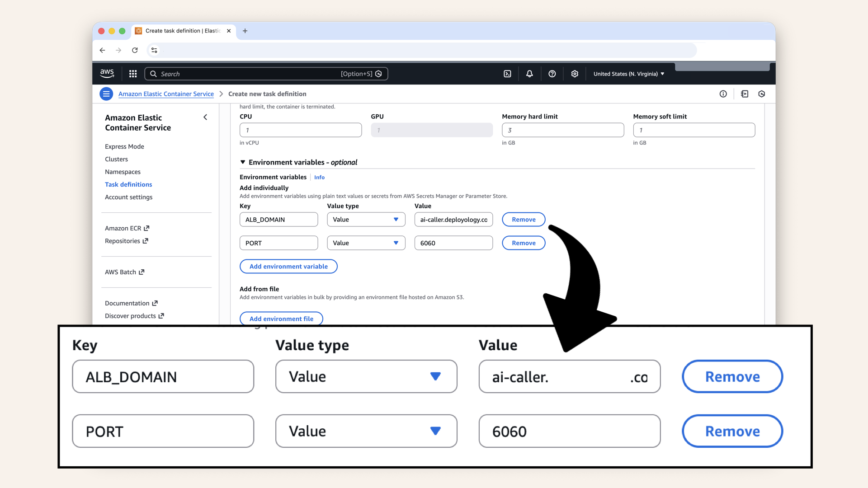The image size is (868, 488).
Task: Reload the browser page
Action: coord(135,50)
